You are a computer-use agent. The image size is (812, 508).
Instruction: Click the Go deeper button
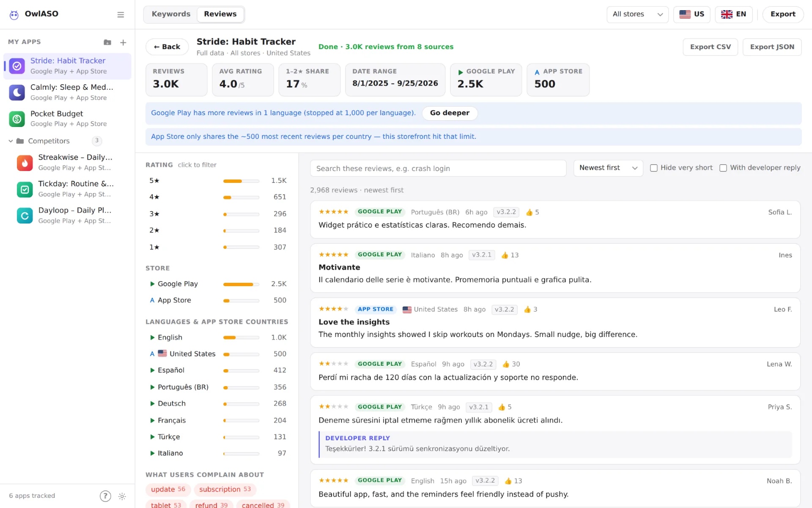(x=450, y=113)
